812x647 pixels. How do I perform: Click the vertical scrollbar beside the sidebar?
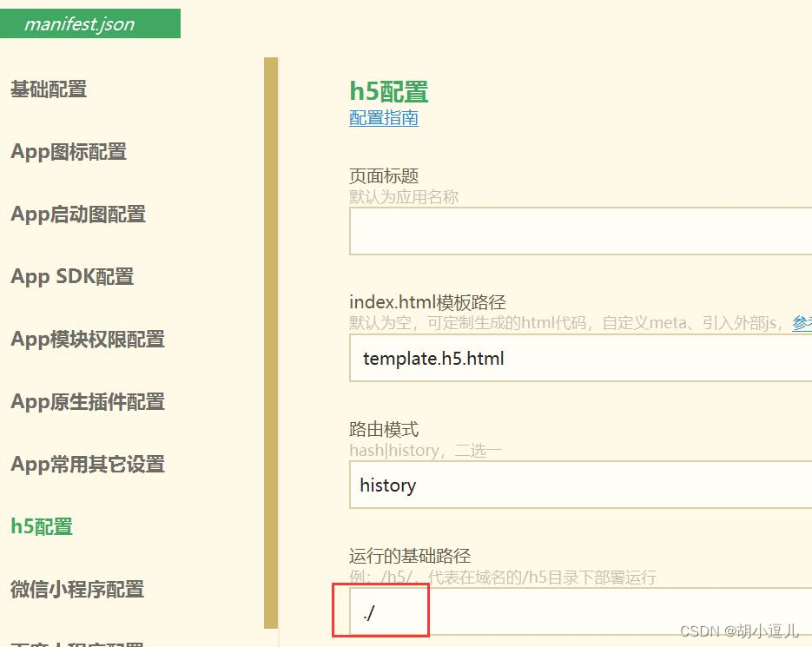coord(270,347)
